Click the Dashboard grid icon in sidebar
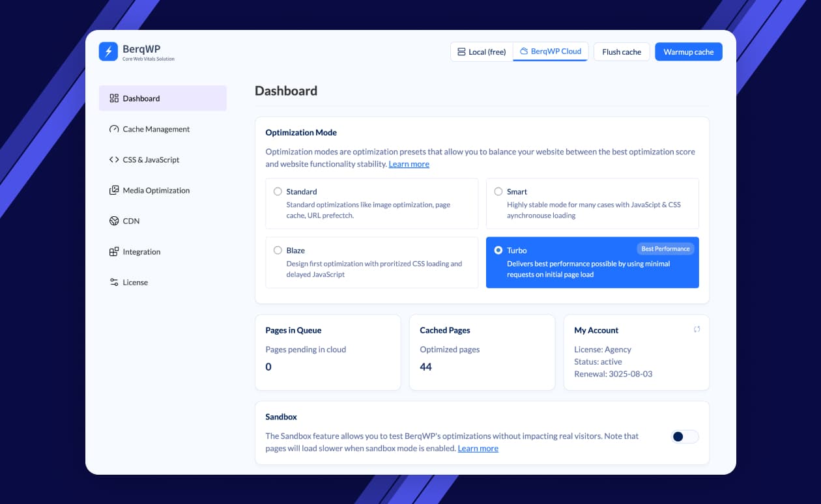This screenshot has width=821, height=504. pyautogui.click(x=114, y=98)
